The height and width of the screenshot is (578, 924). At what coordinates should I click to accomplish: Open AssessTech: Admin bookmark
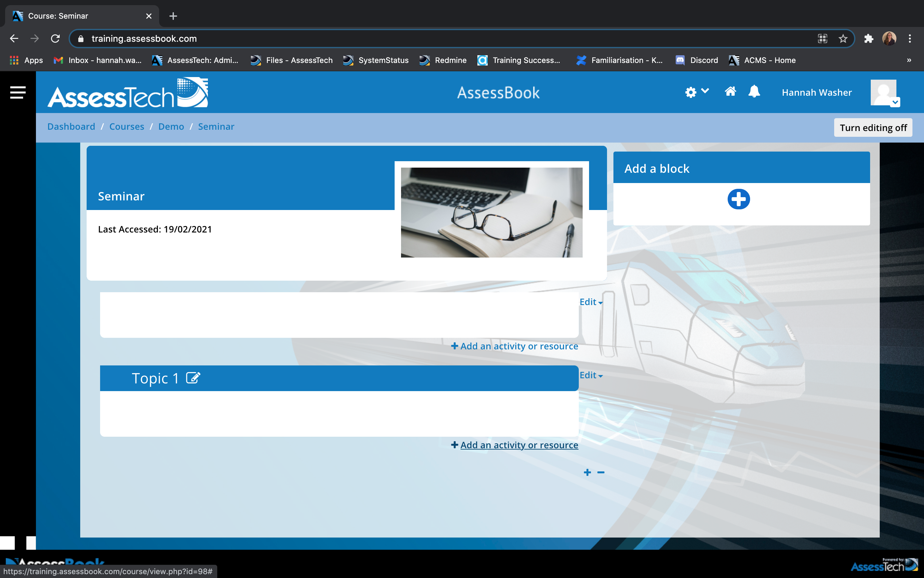click(195, 60)
